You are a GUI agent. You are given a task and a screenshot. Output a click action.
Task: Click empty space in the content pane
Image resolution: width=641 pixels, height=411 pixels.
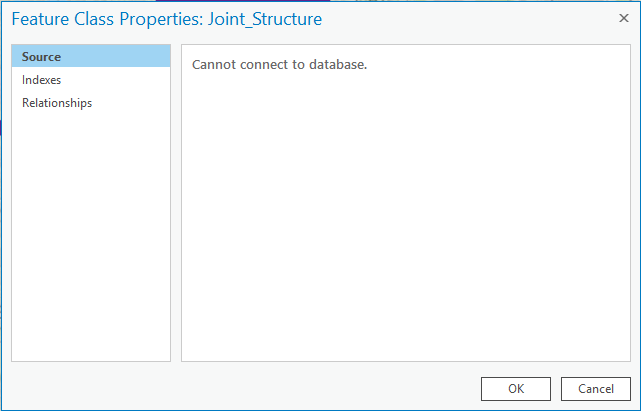pos(405,220)
